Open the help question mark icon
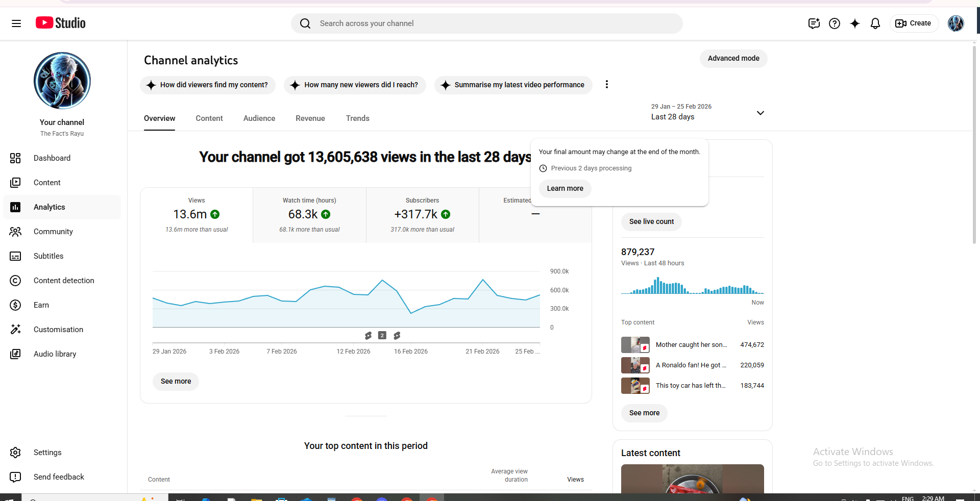980x501 pixels. pyautogui.click(x=834, y=23)
